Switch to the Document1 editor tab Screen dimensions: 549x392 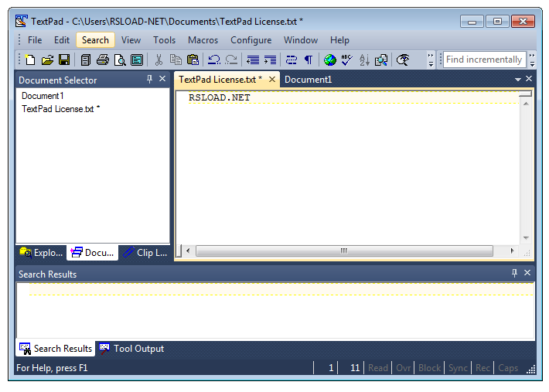point(308,80)
